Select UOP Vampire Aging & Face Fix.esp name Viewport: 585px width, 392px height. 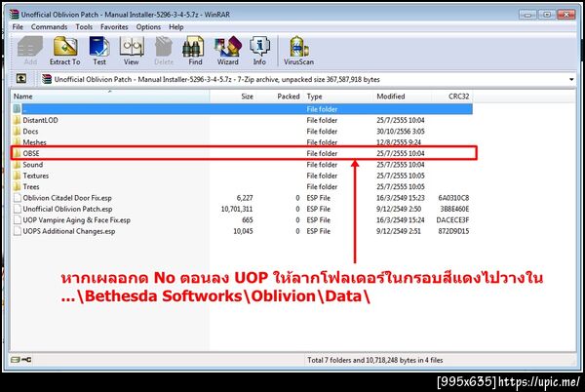pos(76,220)
